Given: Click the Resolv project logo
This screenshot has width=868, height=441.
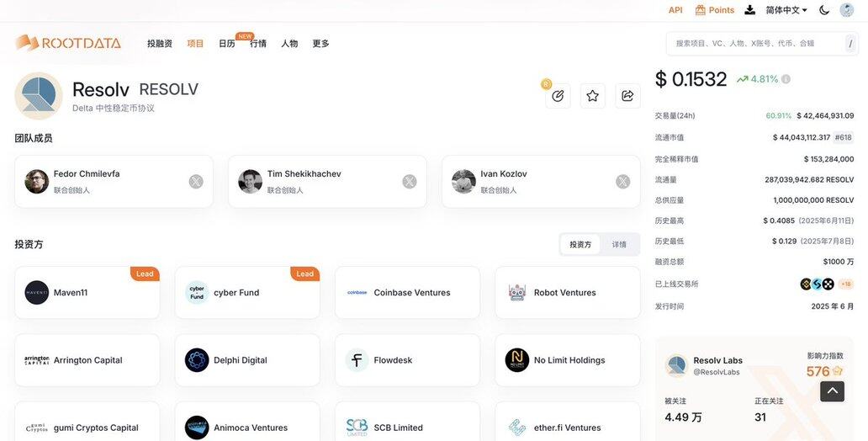Looking at the screenshot, I should click(x=39, y=95).
